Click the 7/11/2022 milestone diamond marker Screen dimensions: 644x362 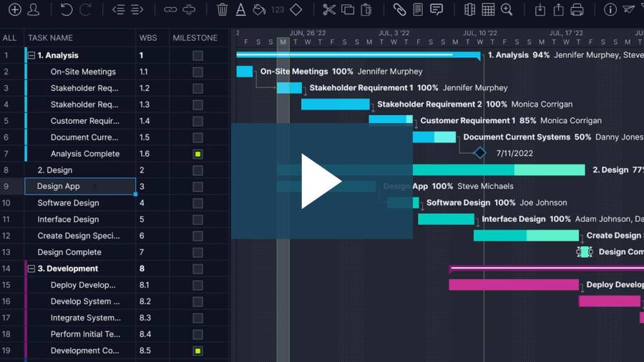click(479, 153)
